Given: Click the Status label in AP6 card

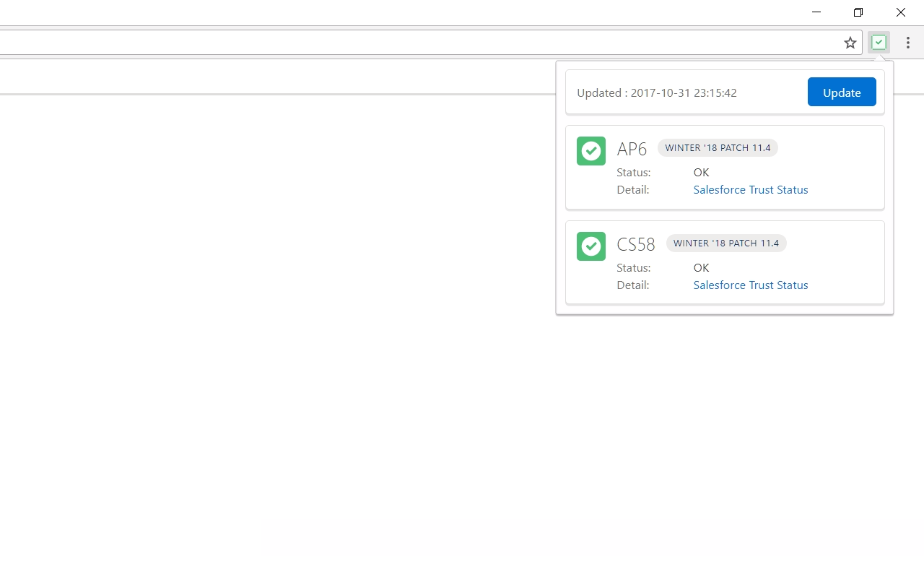Looking at the screenshot, I should point(634,172).
